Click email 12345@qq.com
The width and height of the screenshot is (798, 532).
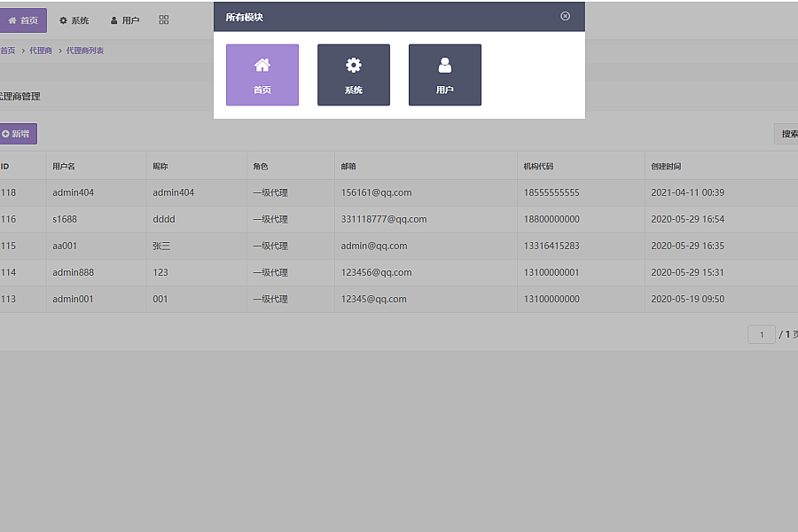(374, 299)
